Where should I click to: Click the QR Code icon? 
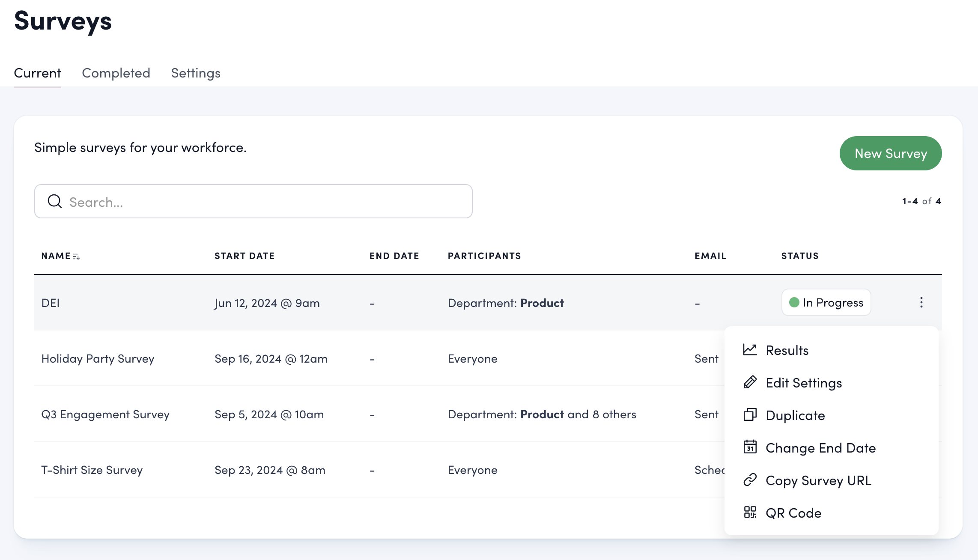(x=750, y=512)
